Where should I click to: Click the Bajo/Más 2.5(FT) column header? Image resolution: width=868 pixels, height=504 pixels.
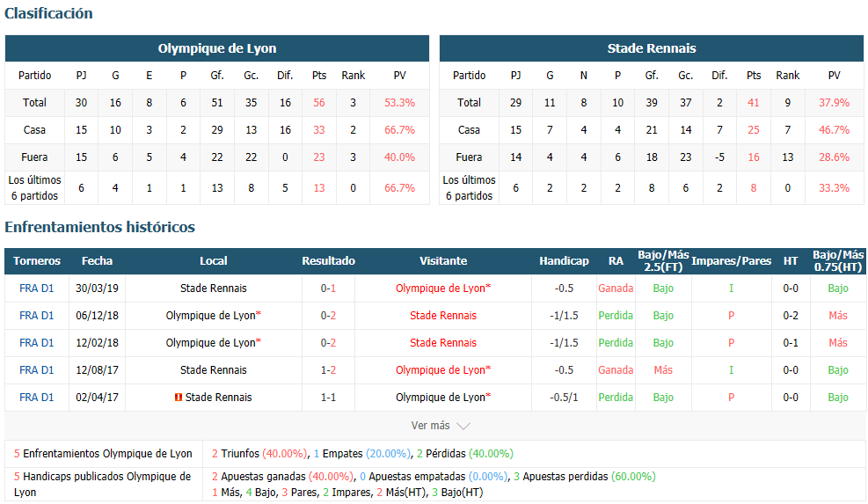click(x=663, y=261)
